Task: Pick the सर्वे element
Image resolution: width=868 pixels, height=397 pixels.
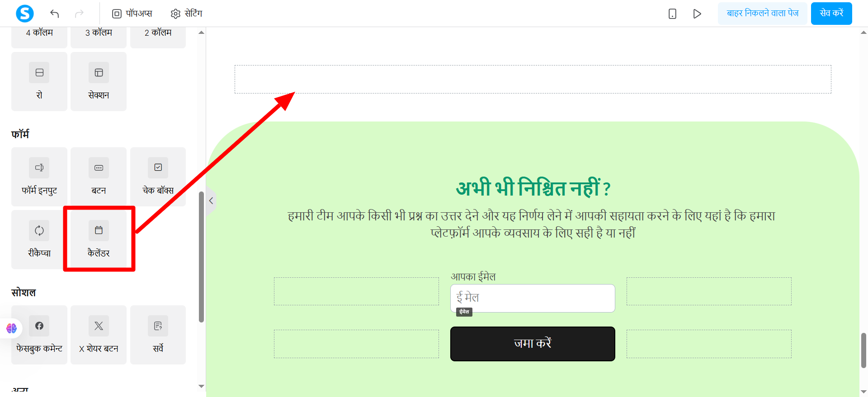Action: tap(158, 335)
